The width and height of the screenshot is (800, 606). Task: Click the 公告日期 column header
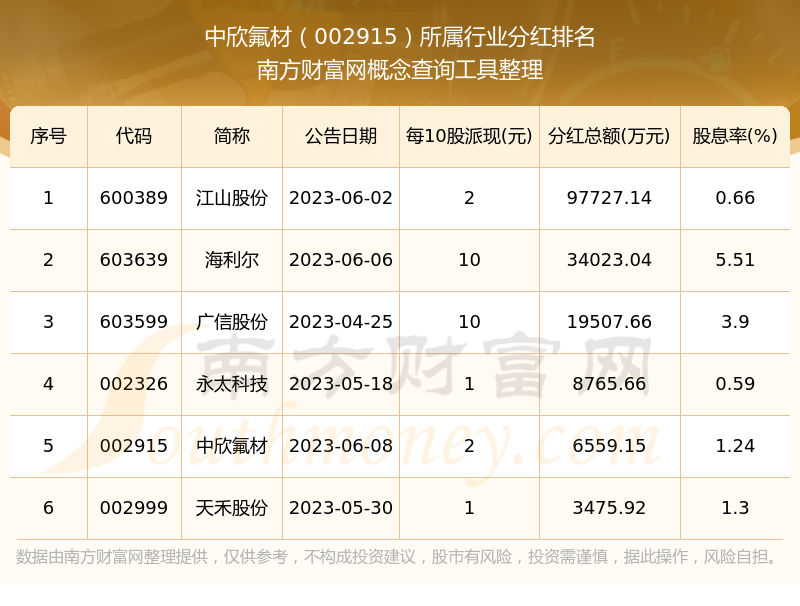click(x=341, y=136)
